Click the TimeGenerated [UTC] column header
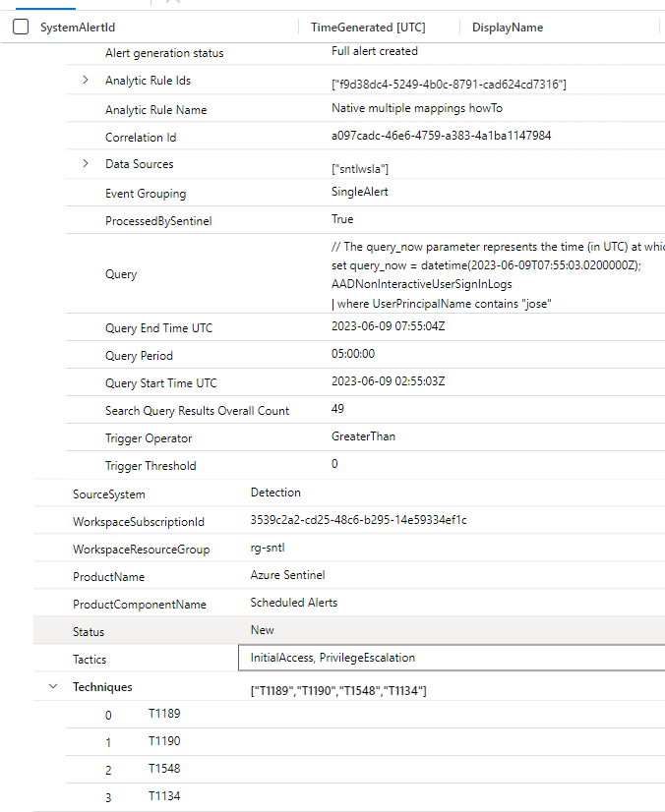 coord(368,28)
